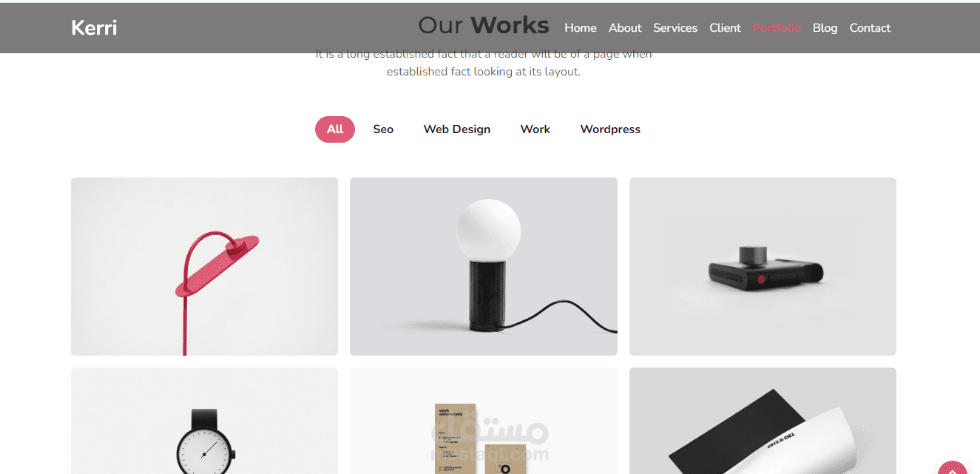Open the black camera device thumbnail

(763, 266)
